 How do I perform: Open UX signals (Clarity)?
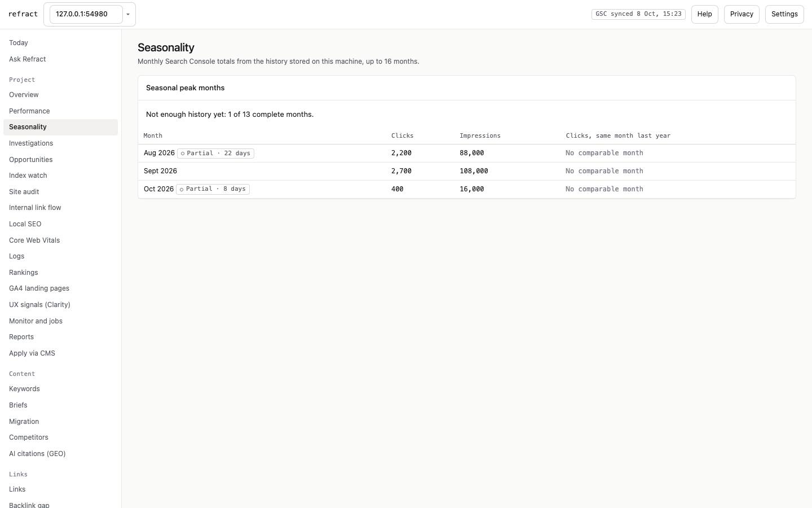(60, 305)
